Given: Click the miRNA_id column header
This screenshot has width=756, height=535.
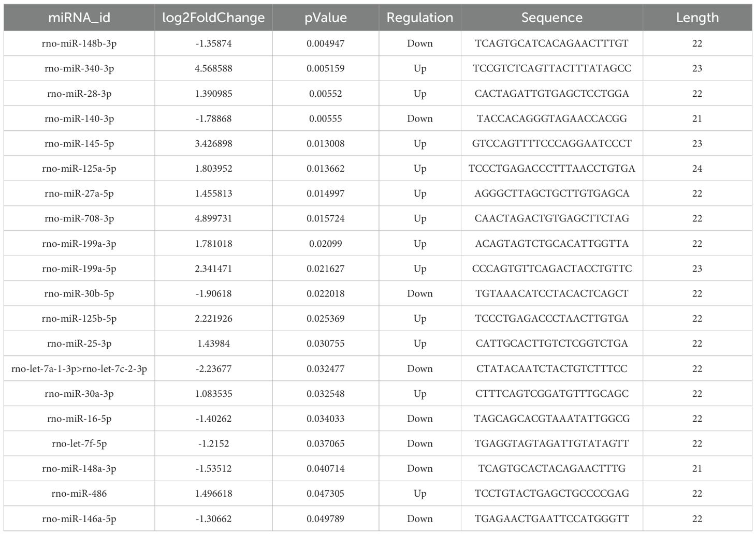Looking at the screenshot, I should click(79, 18).
